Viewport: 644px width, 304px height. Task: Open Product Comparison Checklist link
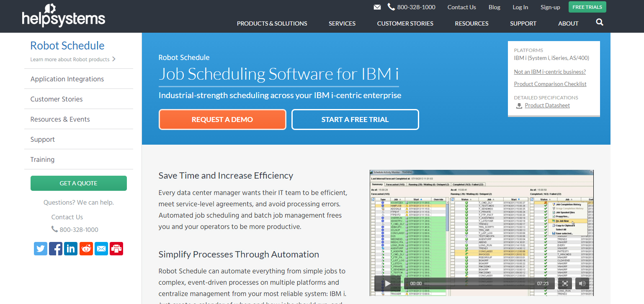(550, 84)
